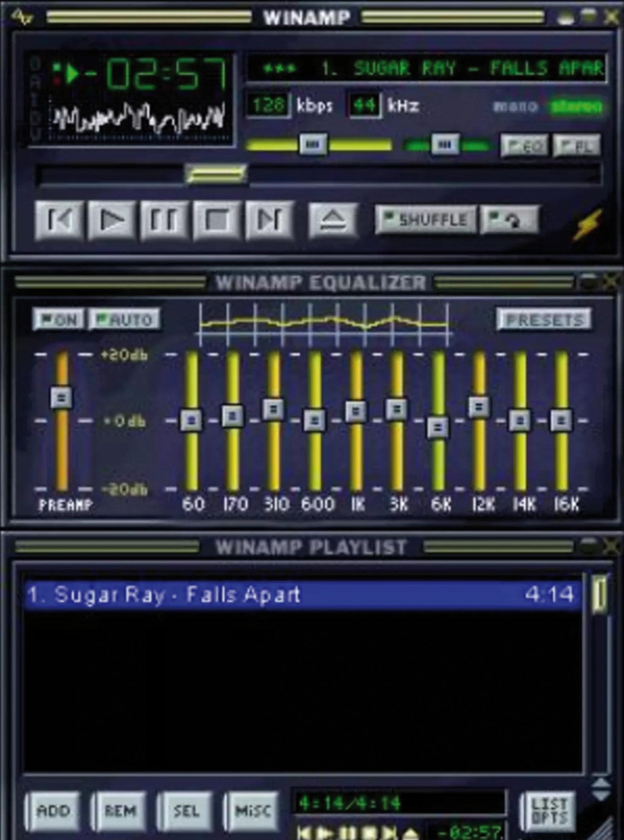Toggle windowshade mode on Playlist window
Screen dimensions: 624x840
click(589, 546)
